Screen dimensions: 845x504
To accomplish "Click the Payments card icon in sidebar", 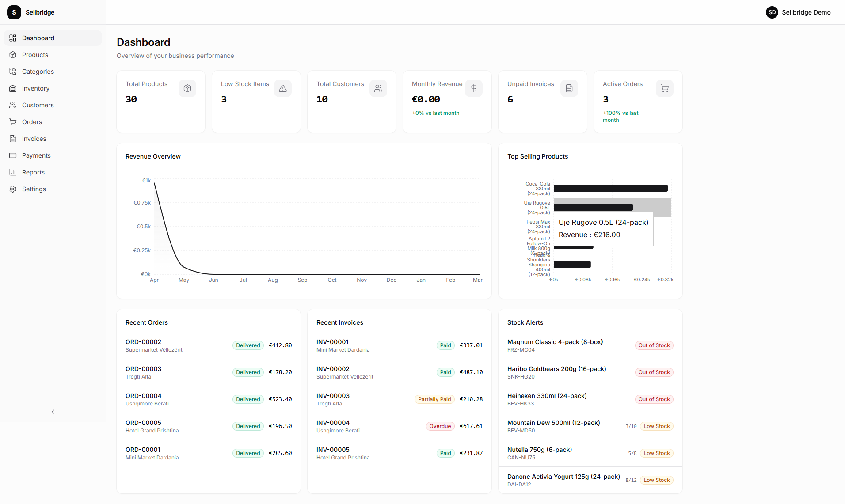I will (x=13, y=155).
